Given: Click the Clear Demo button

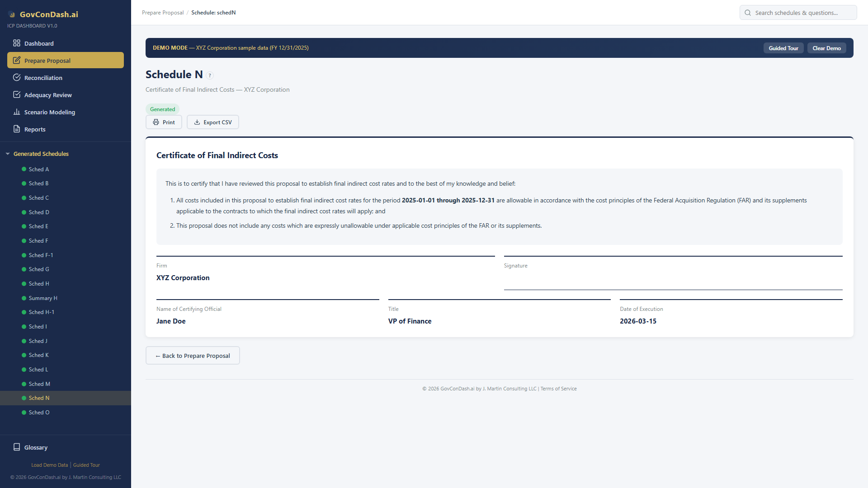Looking at the screenshot, I should (826, 48).
